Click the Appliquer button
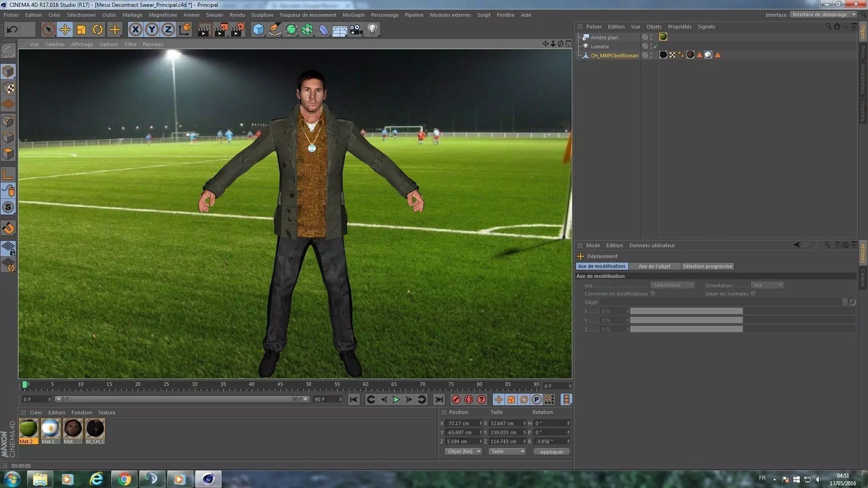 click(552, 452)
